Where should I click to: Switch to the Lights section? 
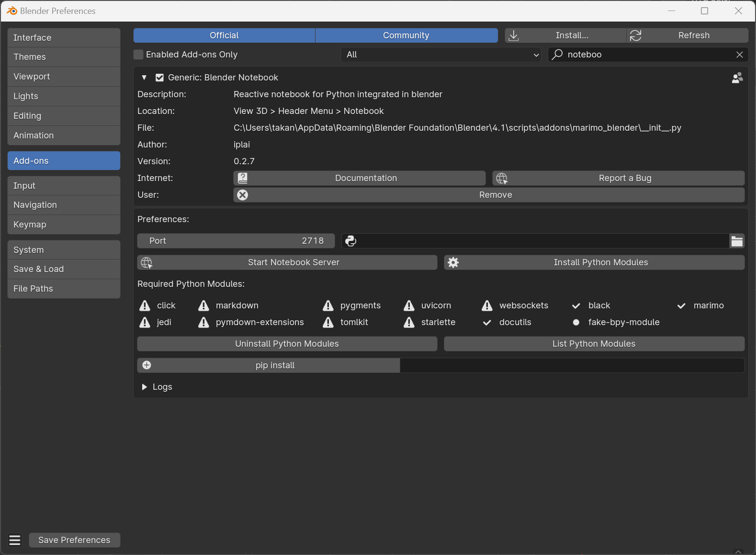pyautogui.click(x=64, y=96)
